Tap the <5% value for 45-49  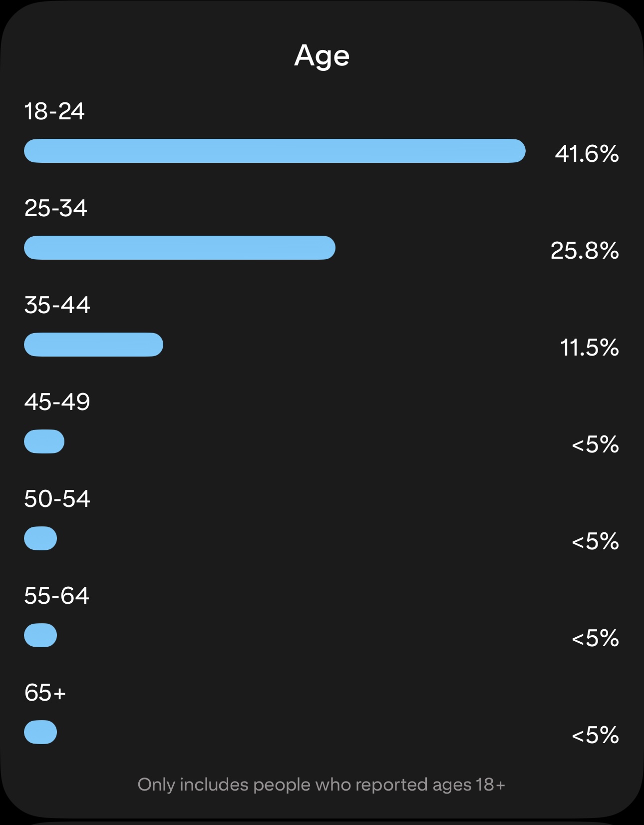(595, 444)
